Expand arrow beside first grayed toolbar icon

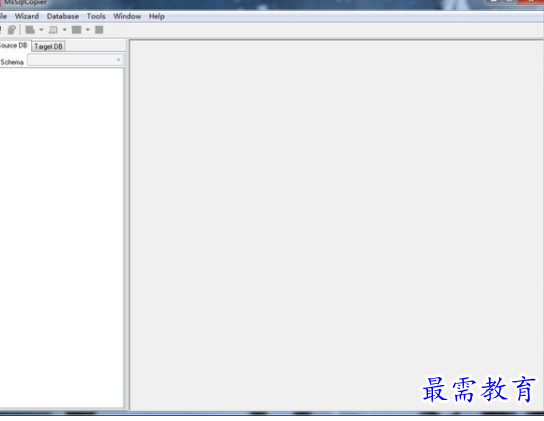41,30
